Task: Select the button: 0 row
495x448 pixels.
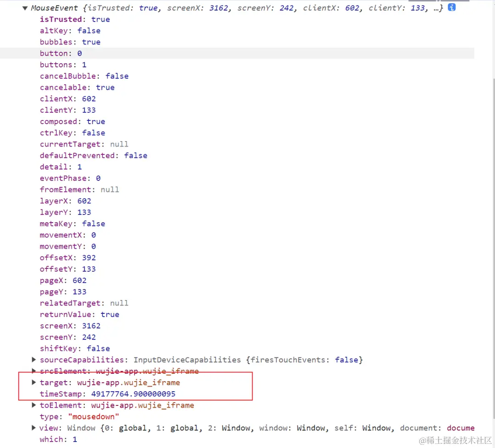Action: pos(61,53)
